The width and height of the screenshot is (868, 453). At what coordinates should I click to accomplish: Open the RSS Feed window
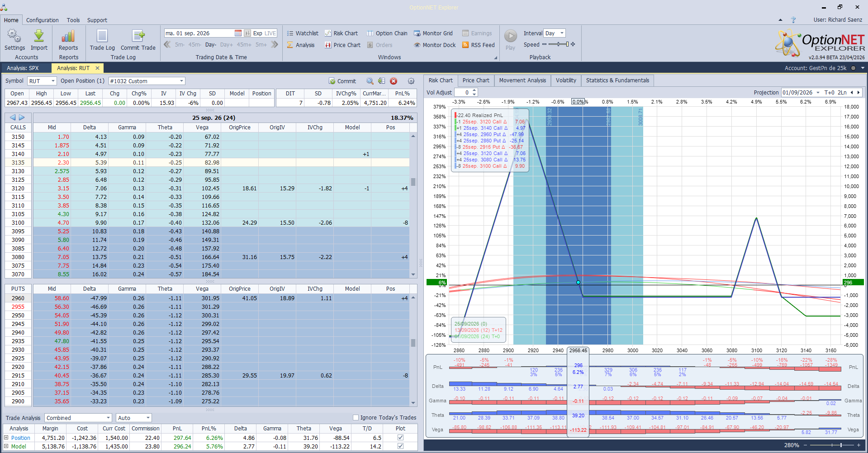478,45
